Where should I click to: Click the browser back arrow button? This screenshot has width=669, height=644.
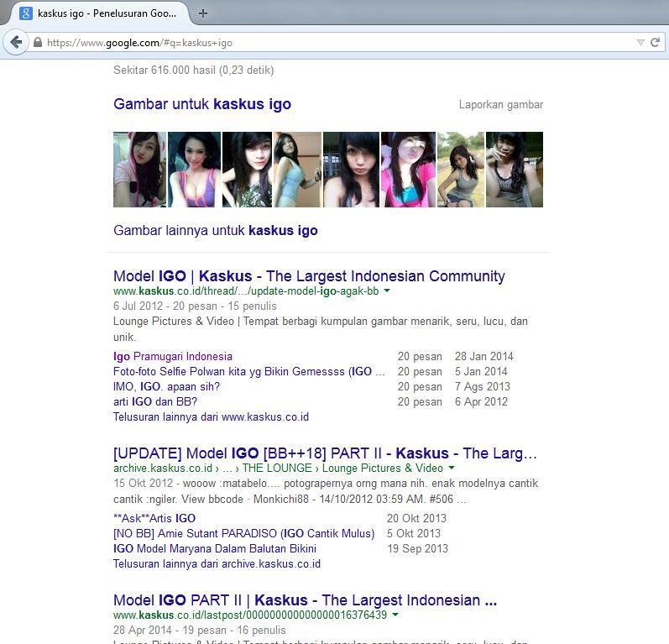click(16, 42)
